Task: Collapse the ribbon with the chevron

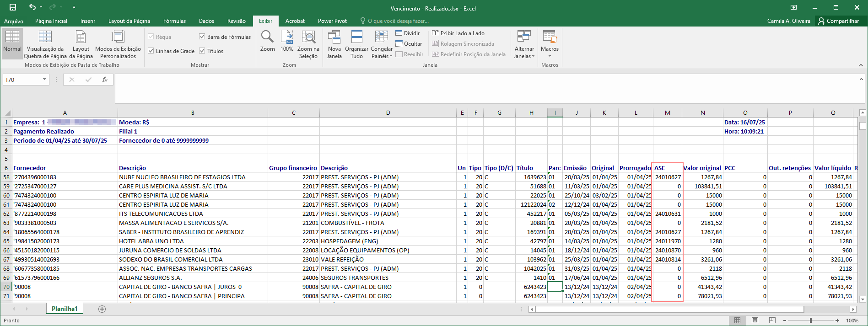Action: tap(861, 65)
